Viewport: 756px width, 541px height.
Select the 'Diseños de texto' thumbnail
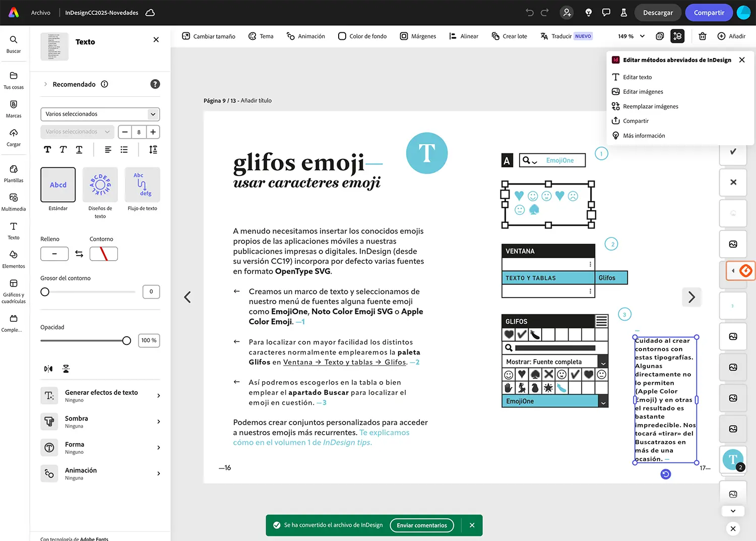[100, 185]
